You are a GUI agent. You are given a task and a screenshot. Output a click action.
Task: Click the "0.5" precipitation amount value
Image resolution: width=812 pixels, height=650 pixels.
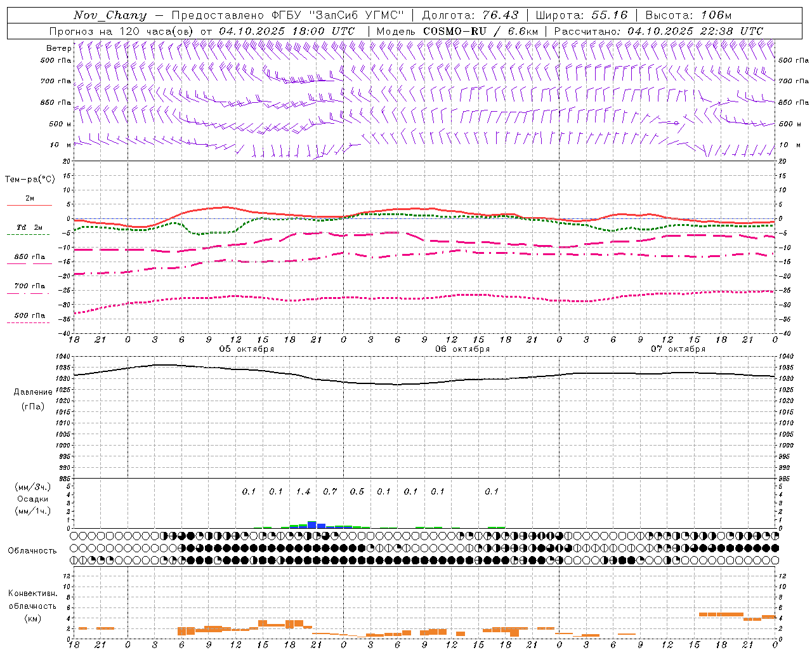pos(357,492)
